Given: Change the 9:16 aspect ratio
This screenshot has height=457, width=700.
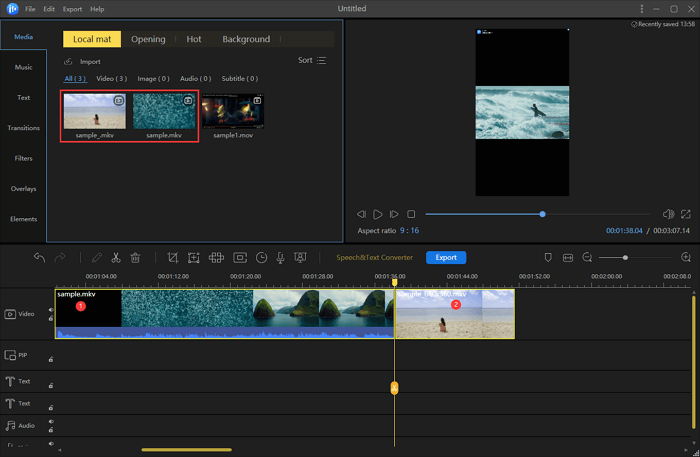Looking at the screenshot, I should (x=409, y=231).
